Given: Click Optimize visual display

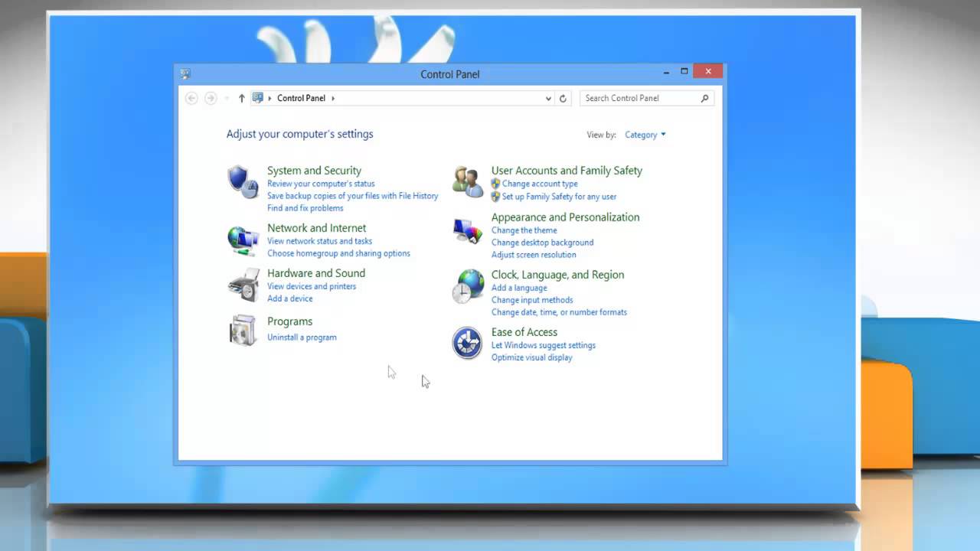Looking at the screenshot, I should tap(531, 357).
